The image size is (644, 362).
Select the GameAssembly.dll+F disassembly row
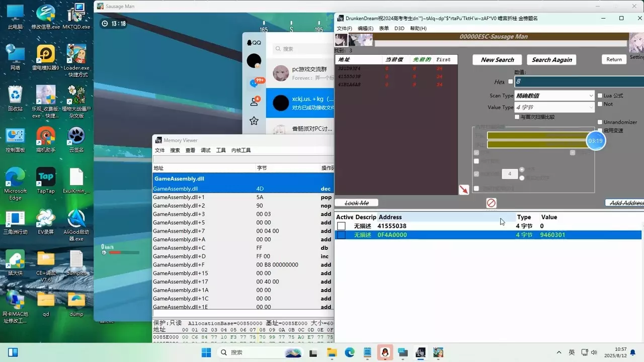coord(243,265)
